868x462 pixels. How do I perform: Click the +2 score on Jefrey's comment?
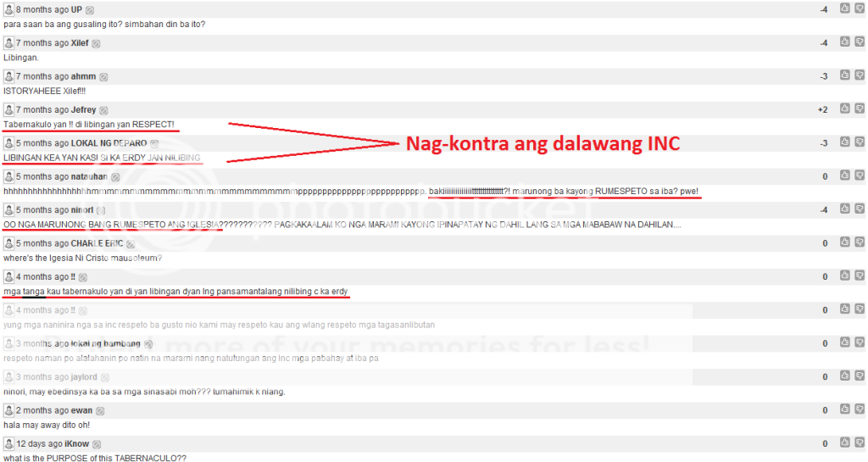point(822,110)
